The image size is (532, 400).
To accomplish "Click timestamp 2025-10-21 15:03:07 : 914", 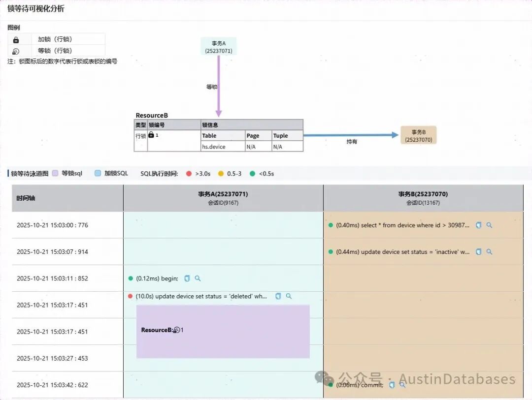I will [x=52, y=251].
